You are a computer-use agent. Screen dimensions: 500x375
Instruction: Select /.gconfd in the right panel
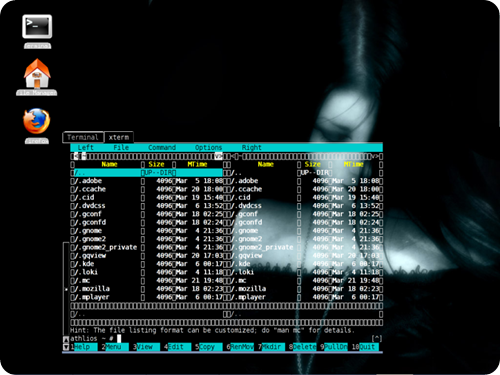click(305, 222)
